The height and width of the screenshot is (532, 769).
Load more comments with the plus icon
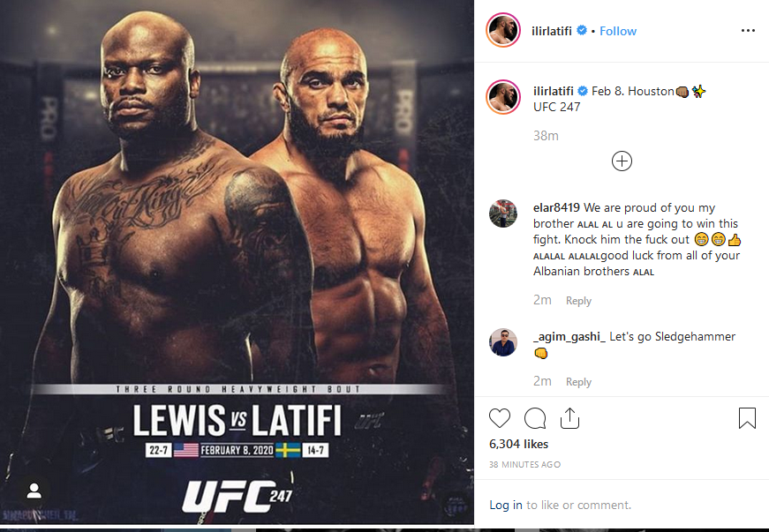point(622,161)
